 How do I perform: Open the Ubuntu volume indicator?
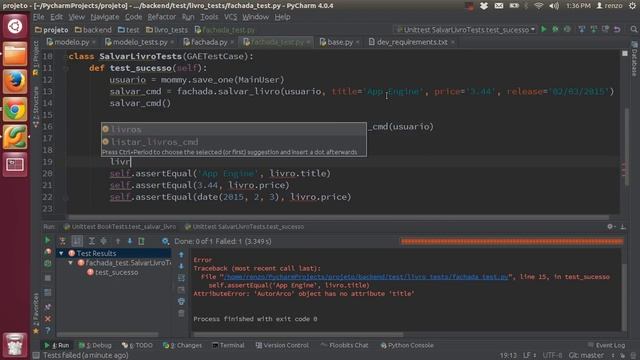554,6
